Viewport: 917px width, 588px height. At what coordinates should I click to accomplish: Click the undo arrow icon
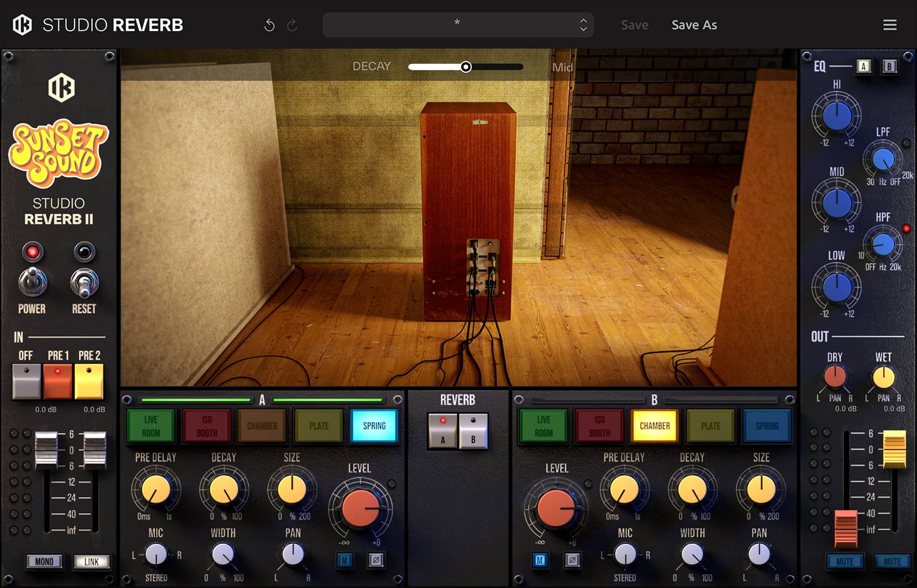[x=269, y=25]
